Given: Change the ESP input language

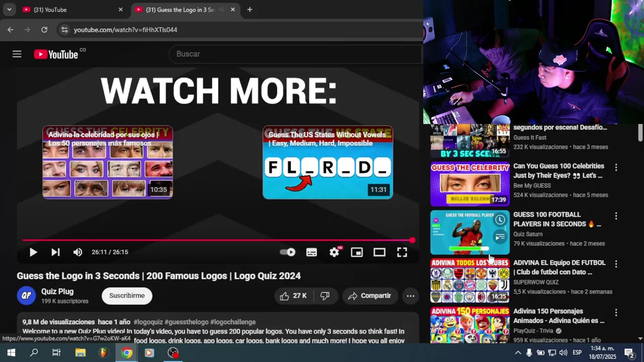Looking at the screenshot, I should [577, 352].
